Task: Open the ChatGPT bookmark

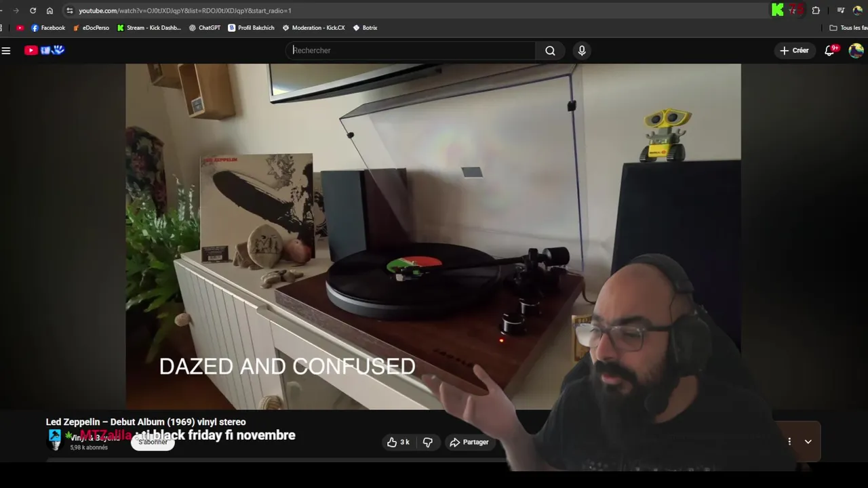Action: pyautogui.click(x=205, y=28)
